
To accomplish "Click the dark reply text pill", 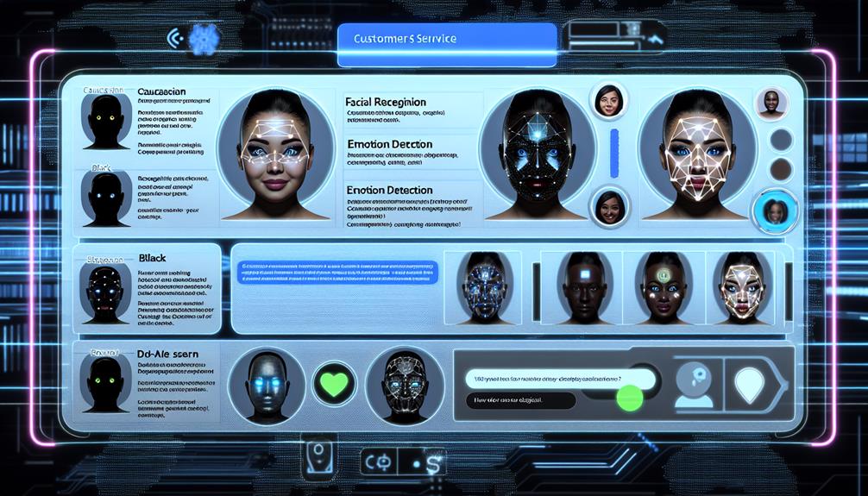I will pyautogui.click(x=520, y=400).
